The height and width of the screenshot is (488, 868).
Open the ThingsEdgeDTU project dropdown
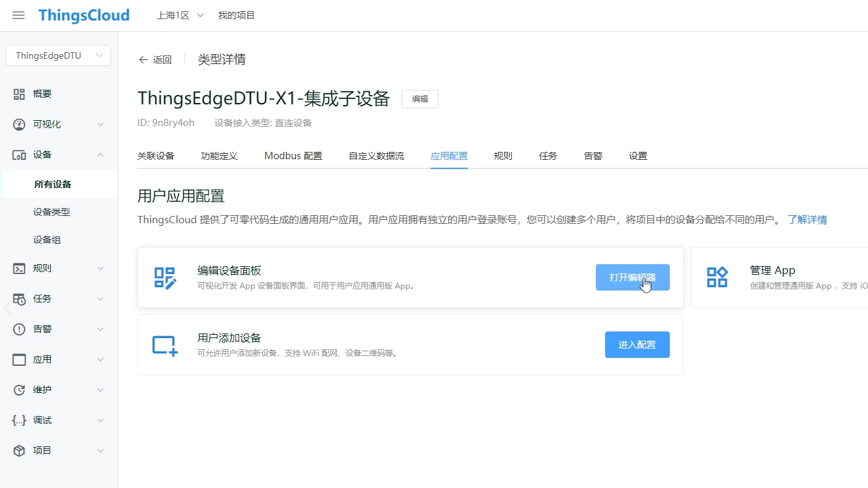[58, 55]
